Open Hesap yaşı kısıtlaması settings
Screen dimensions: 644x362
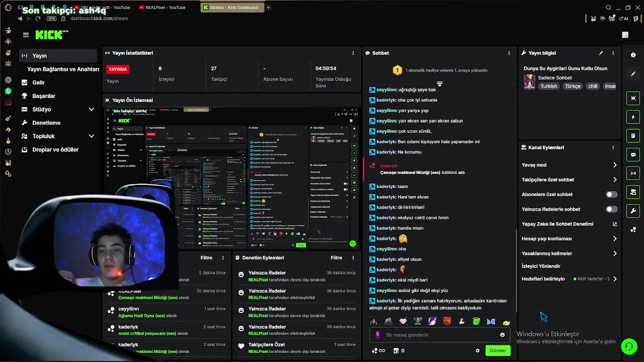tap(570, 239)
